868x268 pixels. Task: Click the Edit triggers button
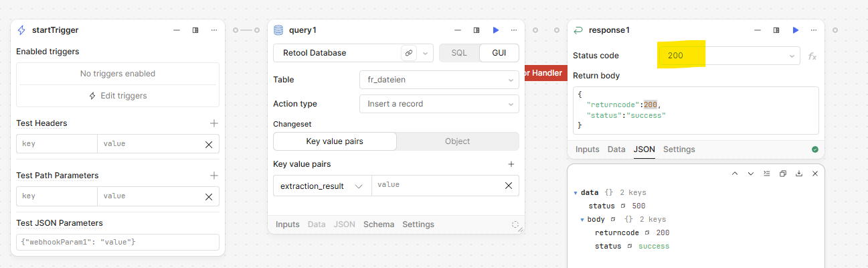point(118,96)
